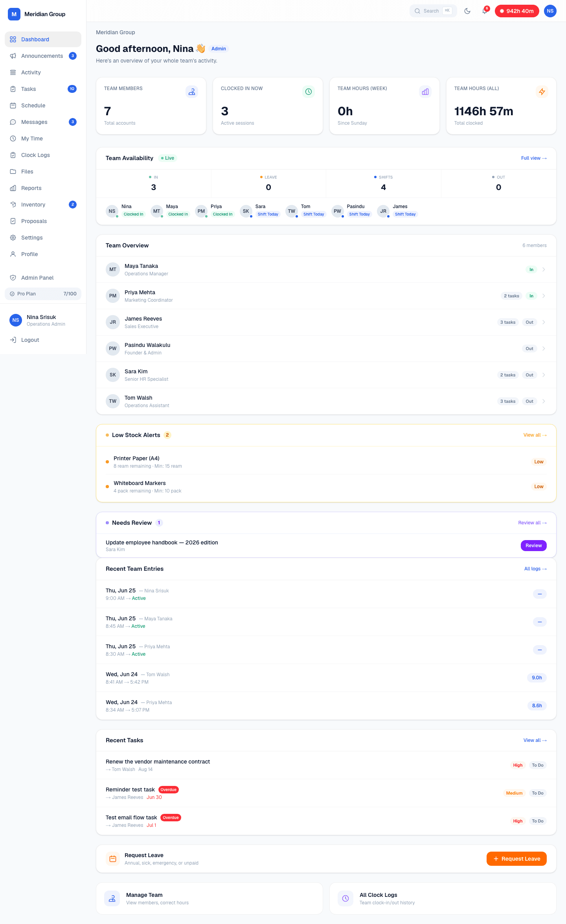Viewport: 566px width, 924px height.
Task: Click the Files folder icon
Action: point(13,172)
